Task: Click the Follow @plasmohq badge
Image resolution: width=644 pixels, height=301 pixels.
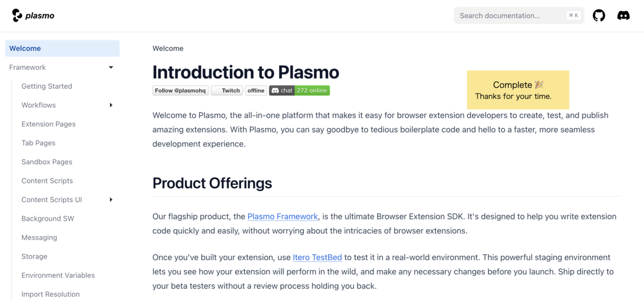Action: (180, 91)
